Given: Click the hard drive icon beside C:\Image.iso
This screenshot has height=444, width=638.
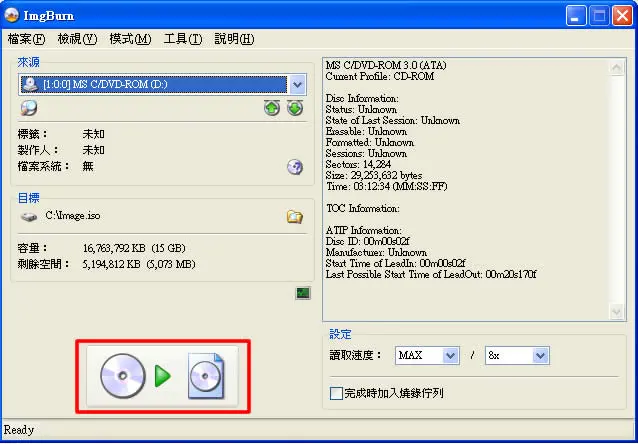Looking at the screenshot, I should coord(29,217).
